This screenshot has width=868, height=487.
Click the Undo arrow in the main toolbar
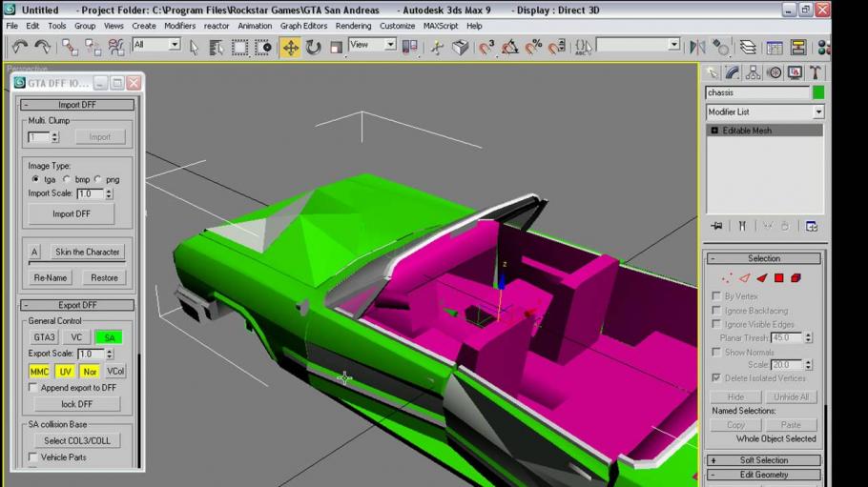[x=20, y=46]
